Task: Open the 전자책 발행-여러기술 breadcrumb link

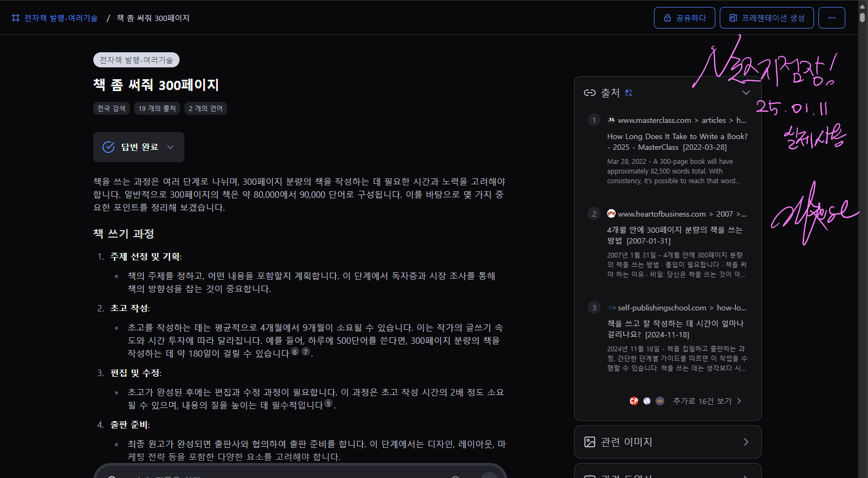Action: (x=61, y=18)
